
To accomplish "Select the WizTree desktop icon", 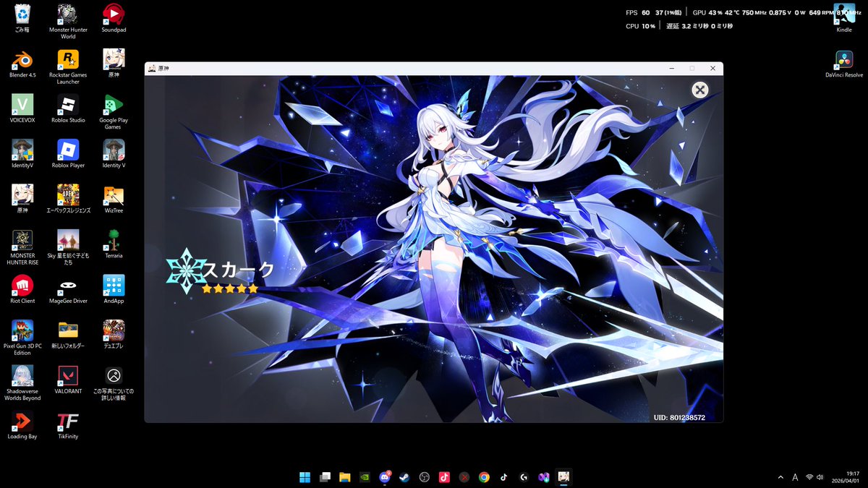I will (113, 199).
